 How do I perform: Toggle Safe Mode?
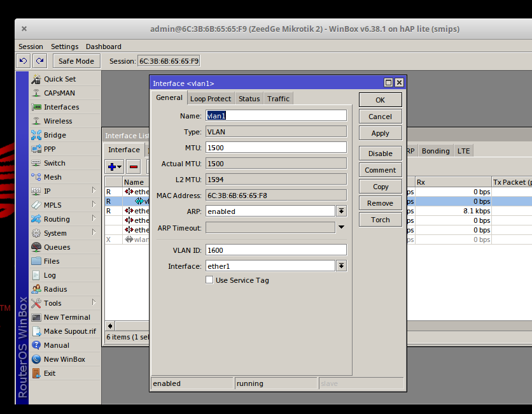[x=76, y=61]
